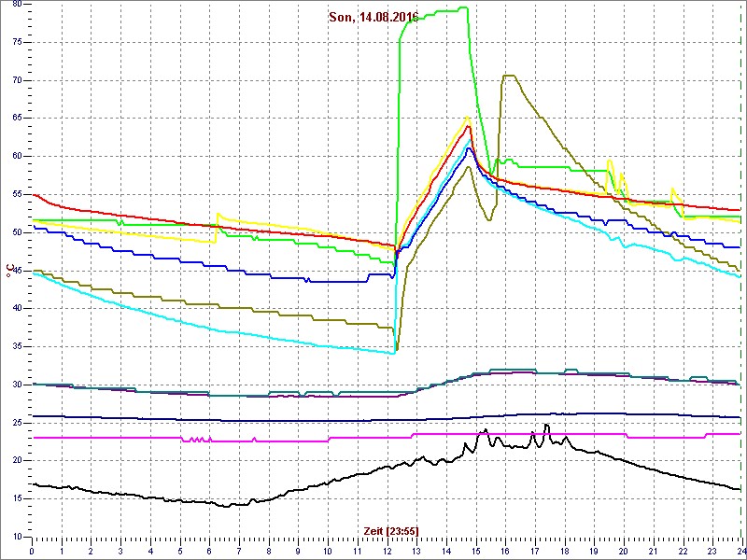Click hour 9 on the time axis
747x560 pixels.
(298, 551)
